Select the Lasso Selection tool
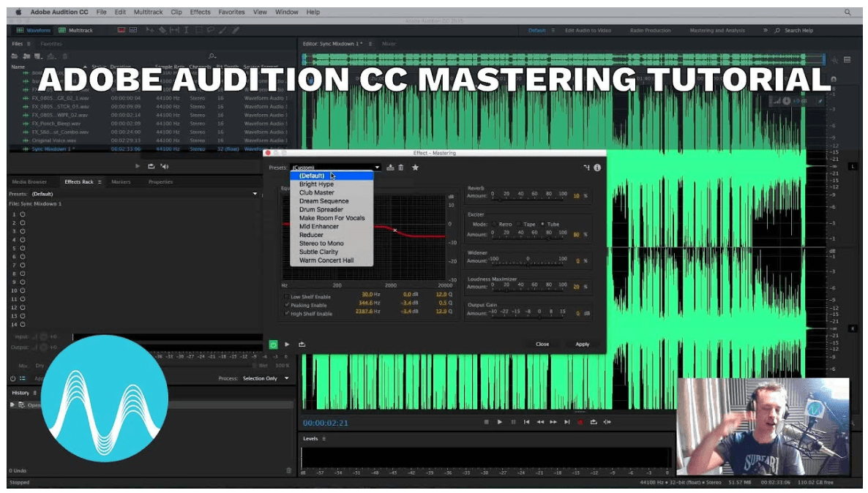Image resolution: width=868 pixels, height=493 pixels. (210, 30)
